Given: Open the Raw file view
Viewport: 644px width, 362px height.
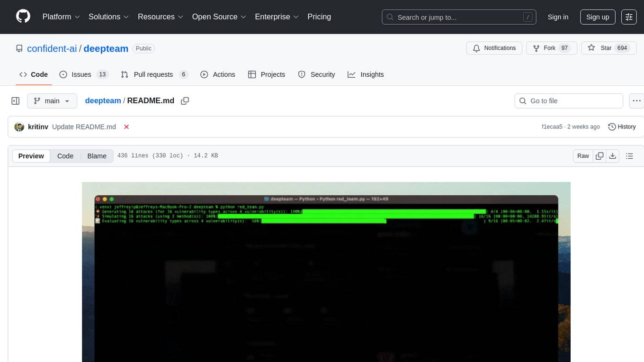Looking at the screenshot, I should 583,156.
